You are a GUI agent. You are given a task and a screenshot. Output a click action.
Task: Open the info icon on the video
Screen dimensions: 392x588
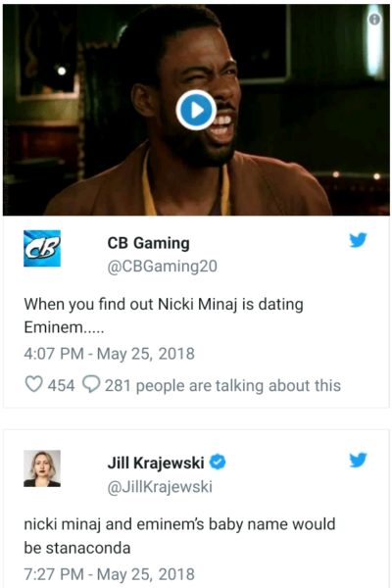[374, 20]
